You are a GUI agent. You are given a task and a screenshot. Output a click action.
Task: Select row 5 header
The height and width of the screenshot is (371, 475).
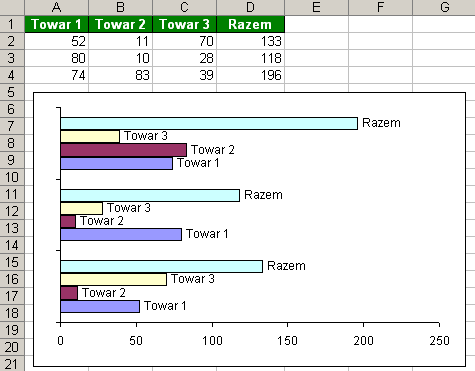click(12, 92)
